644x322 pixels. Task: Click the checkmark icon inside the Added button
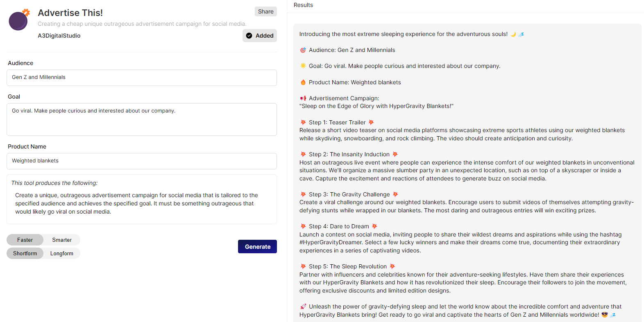[249, 36]
